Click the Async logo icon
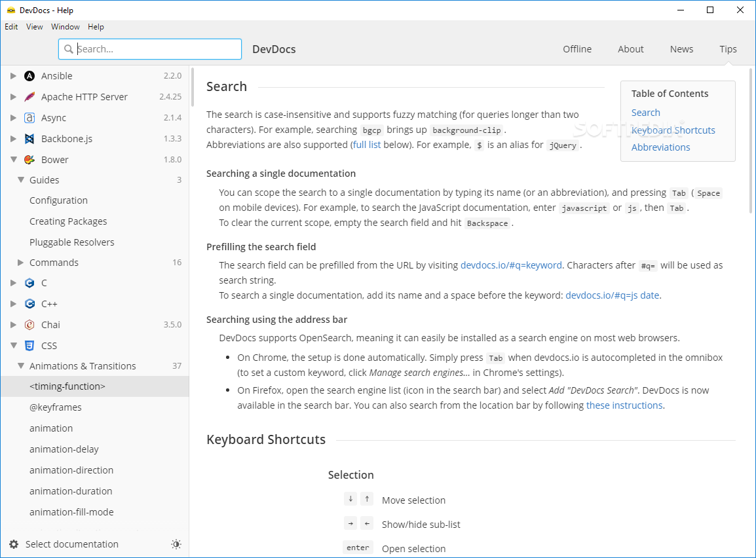The width and height of the screenshot is (756, 558). (x=29, y=118)
